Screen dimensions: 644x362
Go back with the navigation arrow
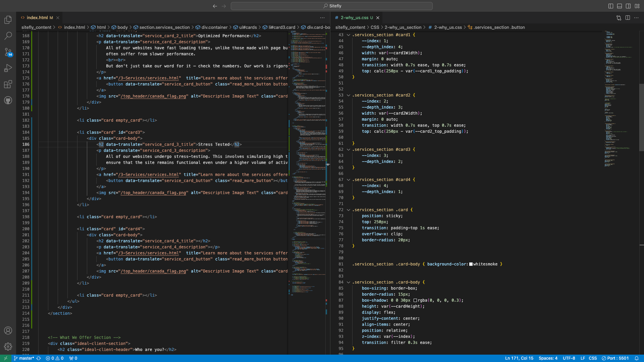tap(215, 6)
